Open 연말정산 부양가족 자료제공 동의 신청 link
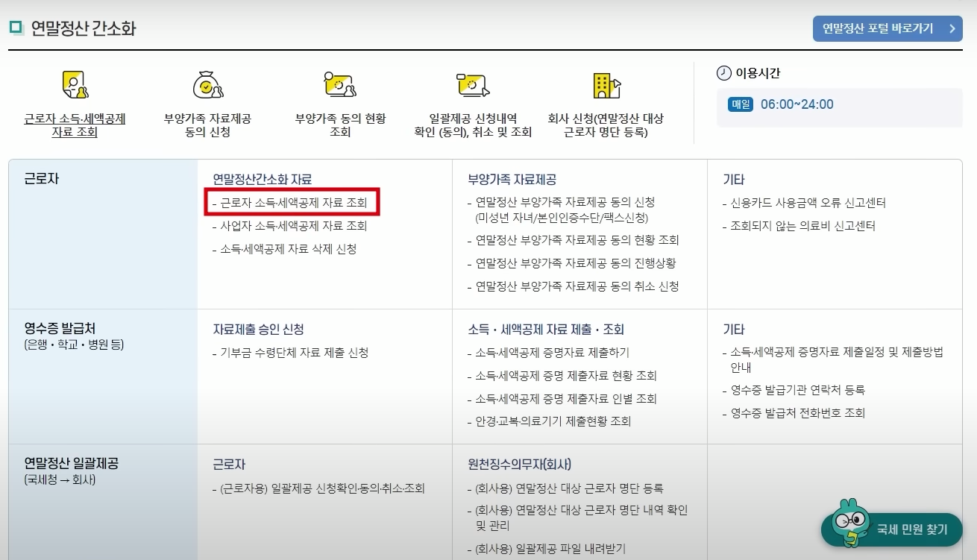The width and height of the screenshot is (977, 560). tap(565, 210)
